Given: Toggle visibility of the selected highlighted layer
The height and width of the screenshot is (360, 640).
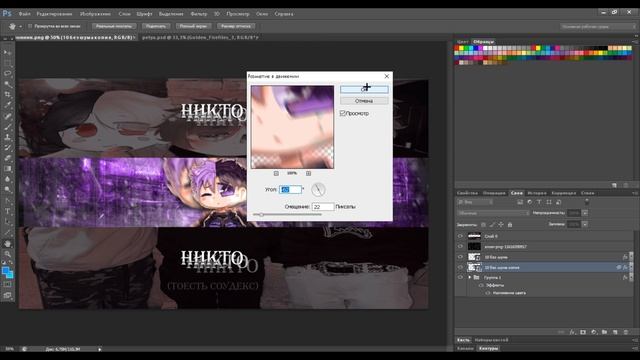Looking at the screenshot, I should click(x=460, y=267).
